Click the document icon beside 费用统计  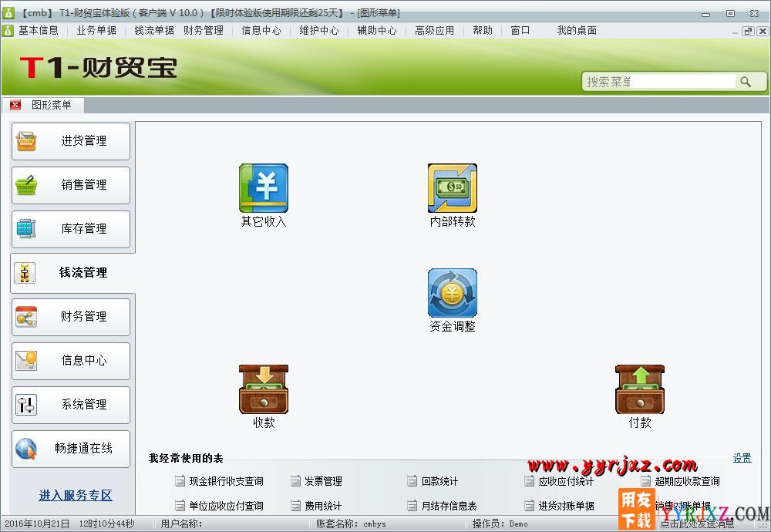(x=295, y=506)
